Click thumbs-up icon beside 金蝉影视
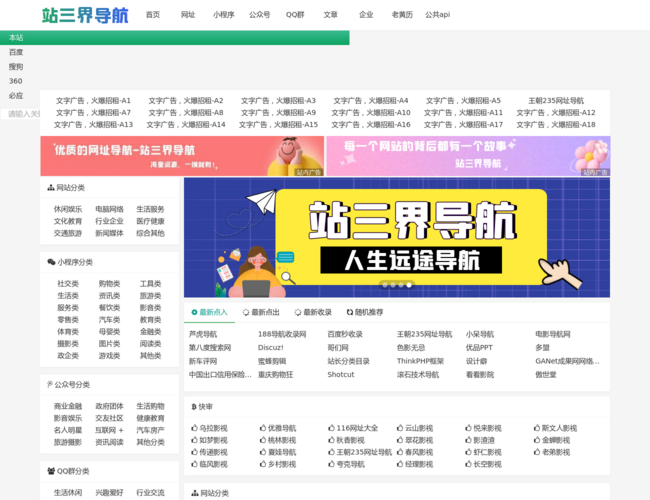Viewport: 650px width, 500px height. pos(537,440)
